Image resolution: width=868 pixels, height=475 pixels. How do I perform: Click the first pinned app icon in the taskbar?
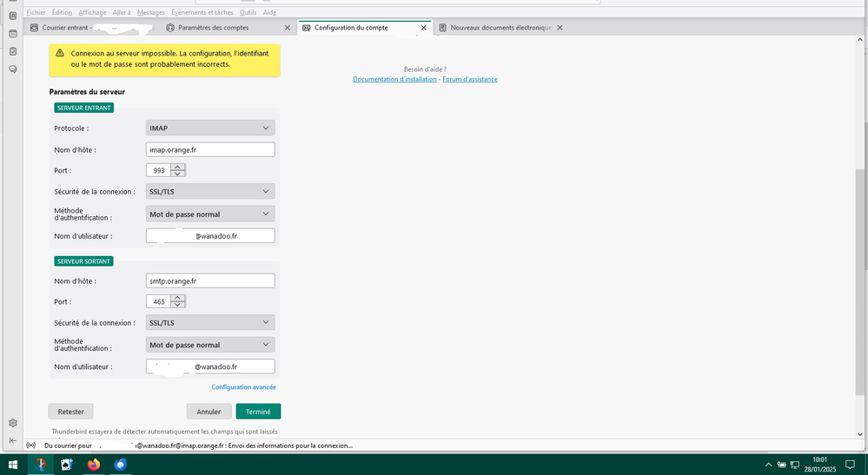41,465
